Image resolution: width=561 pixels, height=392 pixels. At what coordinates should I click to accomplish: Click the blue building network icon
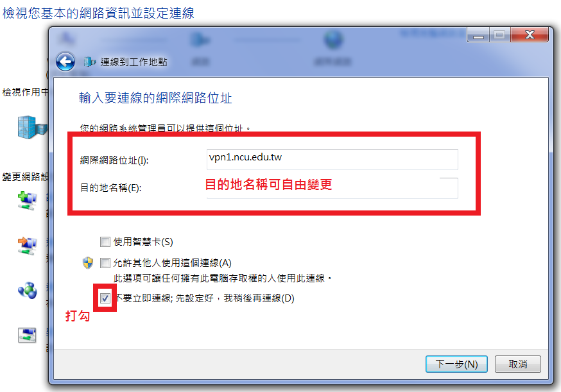(x=32, y=127)
